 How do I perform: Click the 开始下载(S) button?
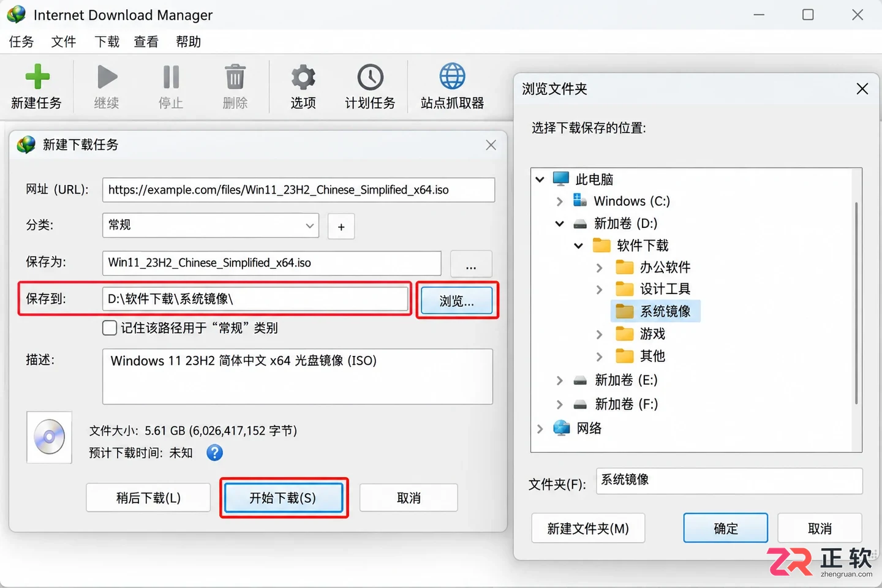(x=283, y=497)
